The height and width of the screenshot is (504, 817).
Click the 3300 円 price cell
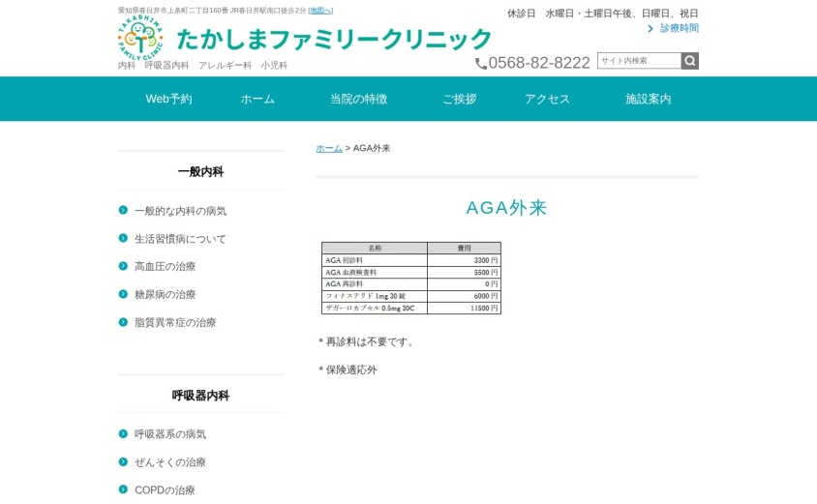pyautogui.click(x=465, y=260)
